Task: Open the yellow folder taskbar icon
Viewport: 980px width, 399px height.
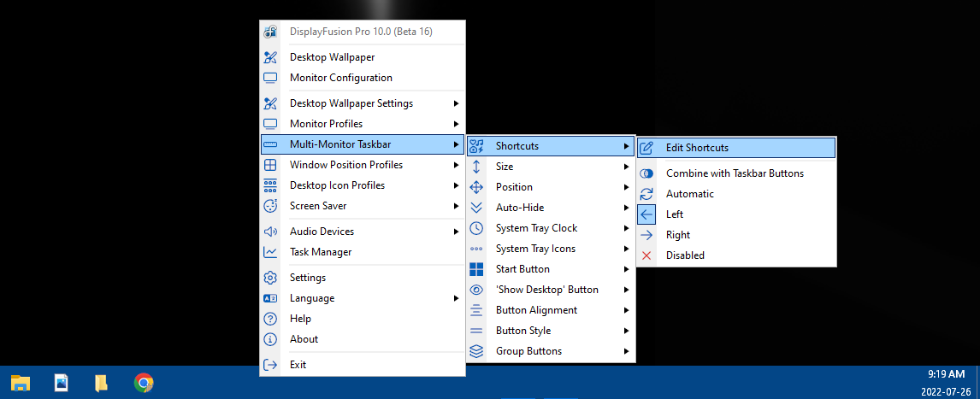Action: pyautogui.click(x=101, y=382)
